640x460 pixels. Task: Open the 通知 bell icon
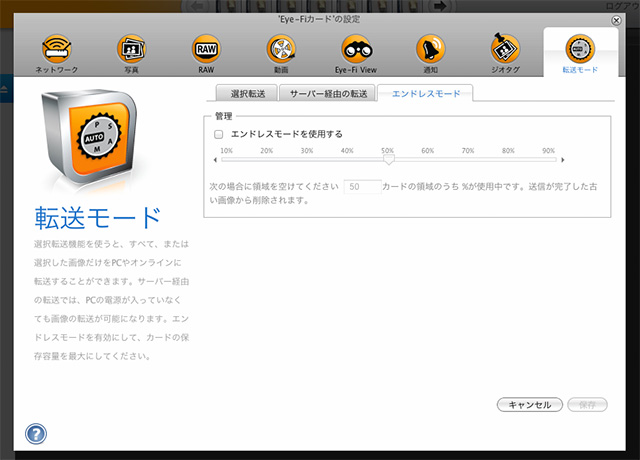pos(431,49)
